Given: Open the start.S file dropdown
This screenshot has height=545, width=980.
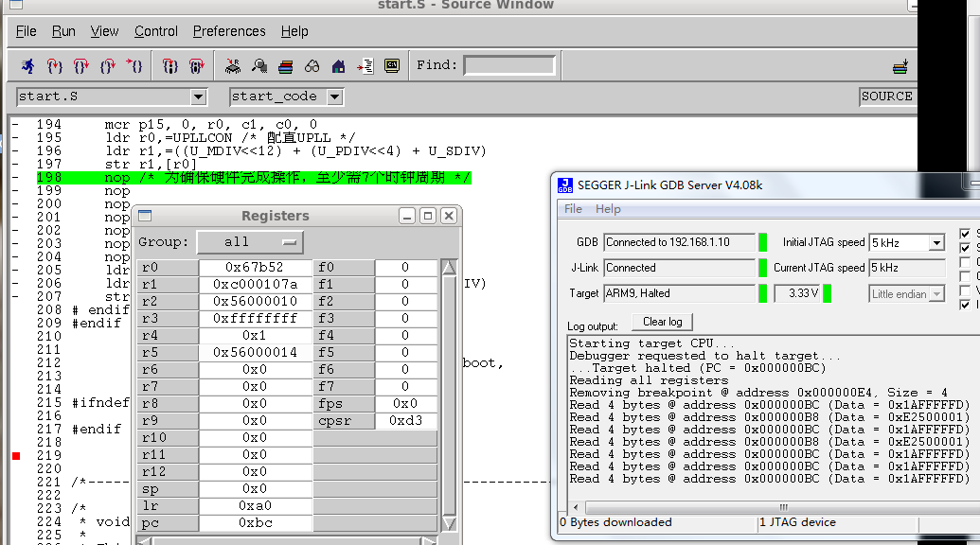Looking at the screenshot, I should [198, 97].
